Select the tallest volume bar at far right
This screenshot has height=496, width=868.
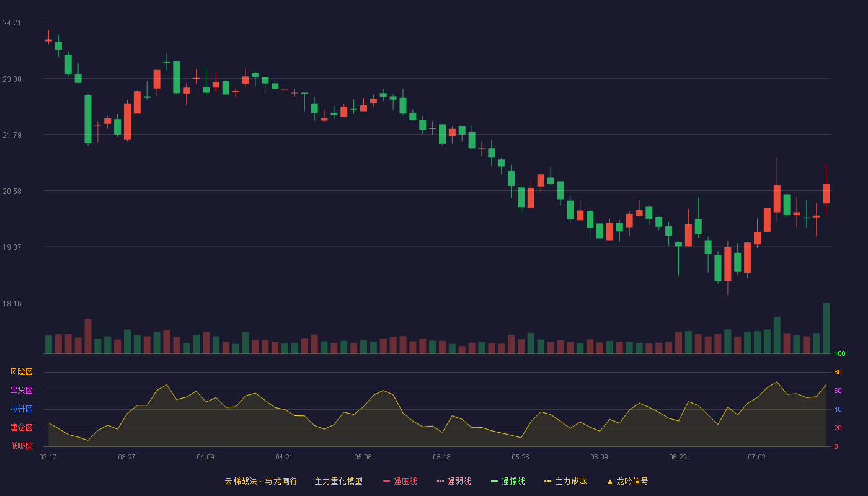point(826,328)
